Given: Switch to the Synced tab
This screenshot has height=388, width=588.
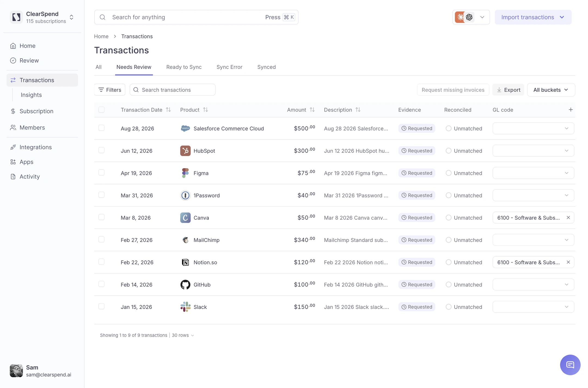Looking at the screenshot, I should (x=267, y=67).
